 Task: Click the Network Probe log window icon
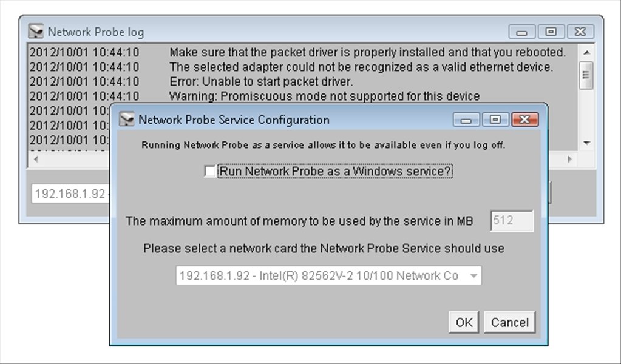[36, 32]
